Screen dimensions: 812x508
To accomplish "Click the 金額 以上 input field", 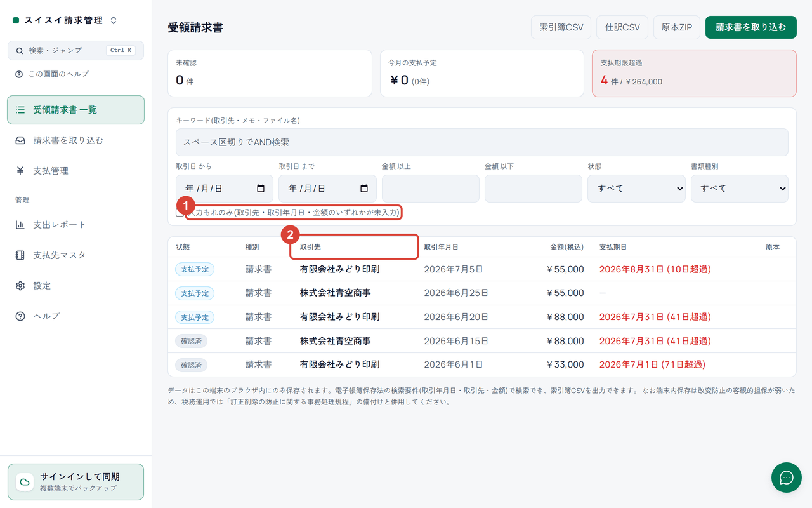I will pos(430,189).
